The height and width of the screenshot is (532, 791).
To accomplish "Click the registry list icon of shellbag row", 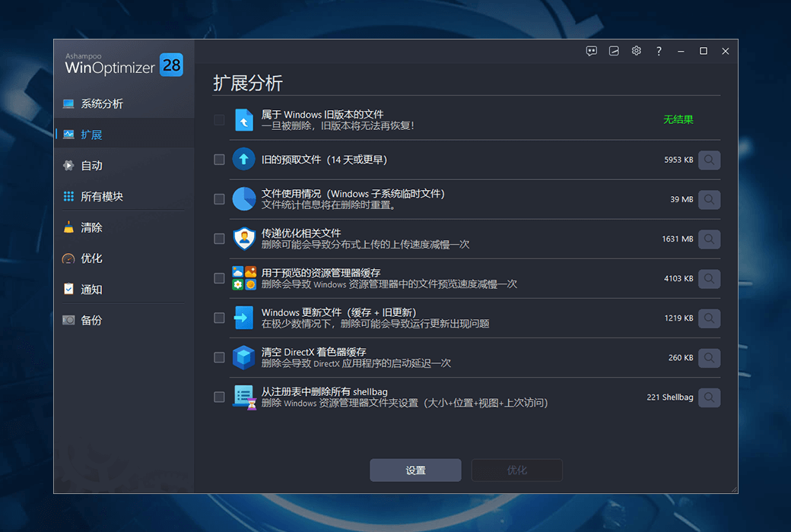I will point(245,397).
